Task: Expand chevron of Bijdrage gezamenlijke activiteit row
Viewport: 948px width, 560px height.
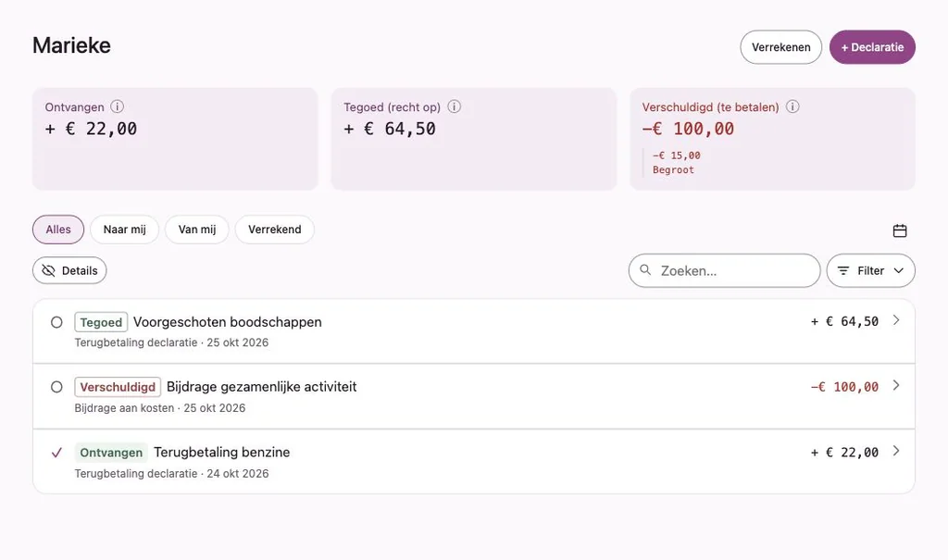Action: tap(896, 385)
